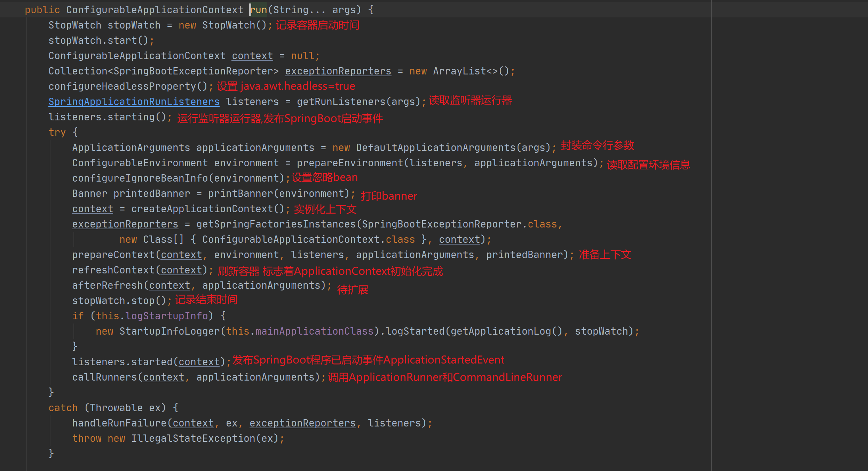This screenshot has height=471, width=868.
Task: Click the try keyword
Action: coord(57,132)
